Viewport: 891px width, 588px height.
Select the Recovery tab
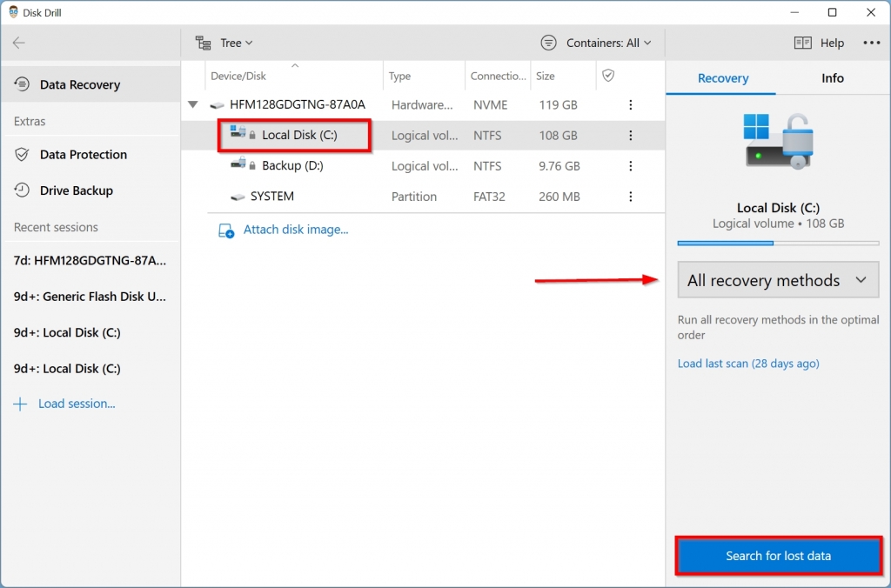coord(723,78)
